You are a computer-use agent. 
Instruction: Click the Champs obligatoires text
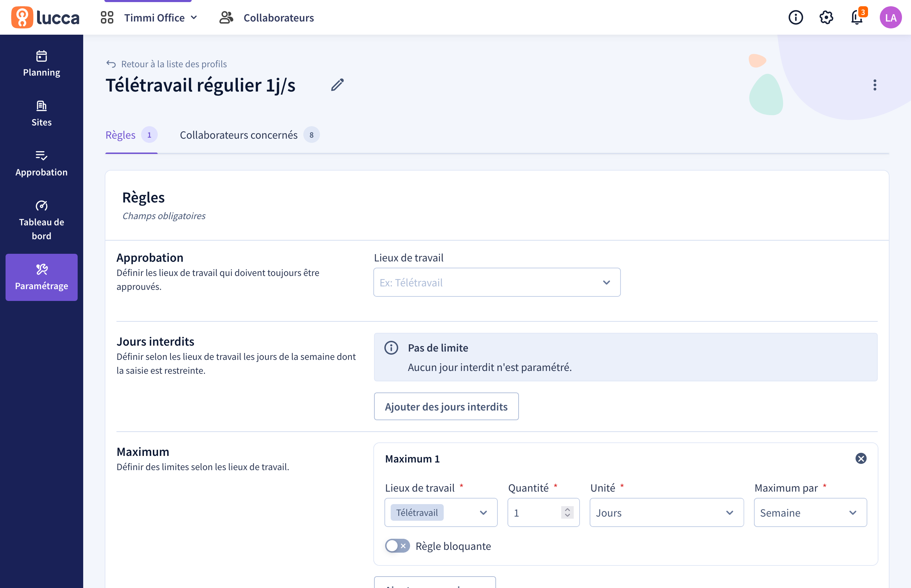pyautogui.click(x=164, y=216)
